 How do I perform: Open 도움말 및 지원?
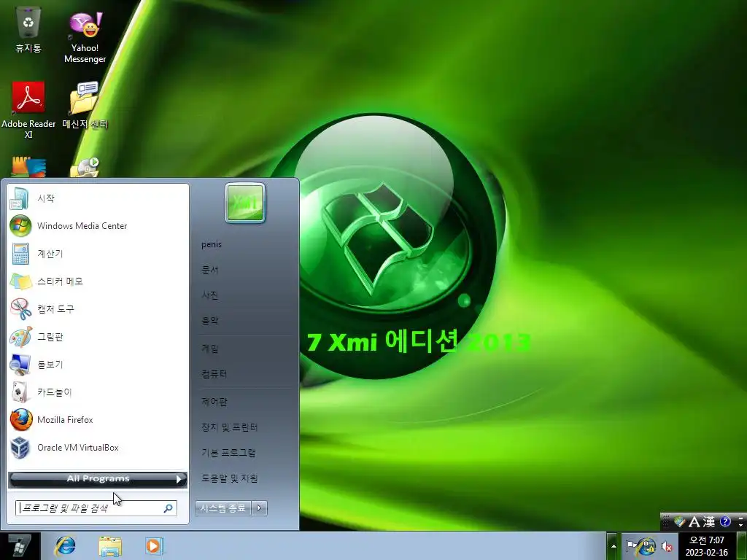pos(229,478)
